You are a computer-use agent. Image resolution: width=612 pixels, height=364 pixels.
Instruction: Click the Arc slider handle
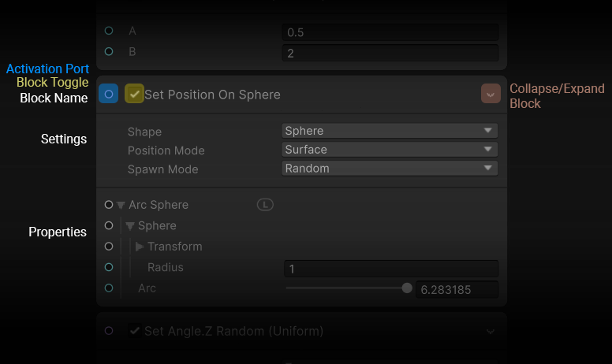coord(407,288)
